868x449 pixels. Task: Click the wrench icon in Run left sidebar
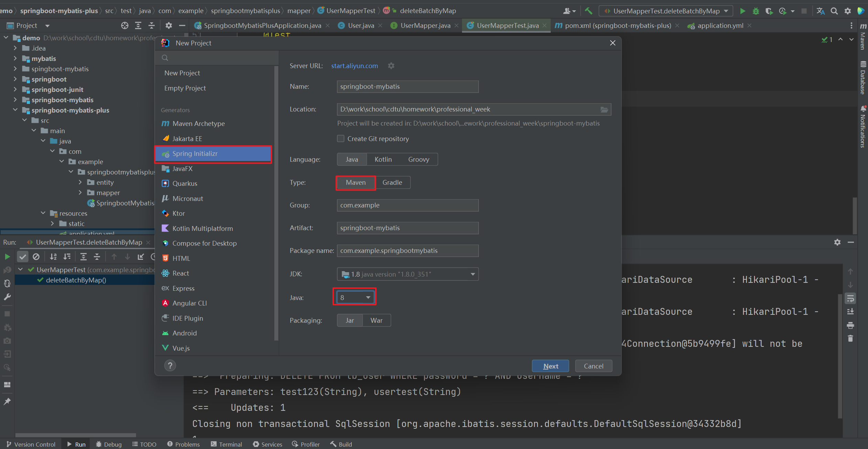click(x=7, y=297)
